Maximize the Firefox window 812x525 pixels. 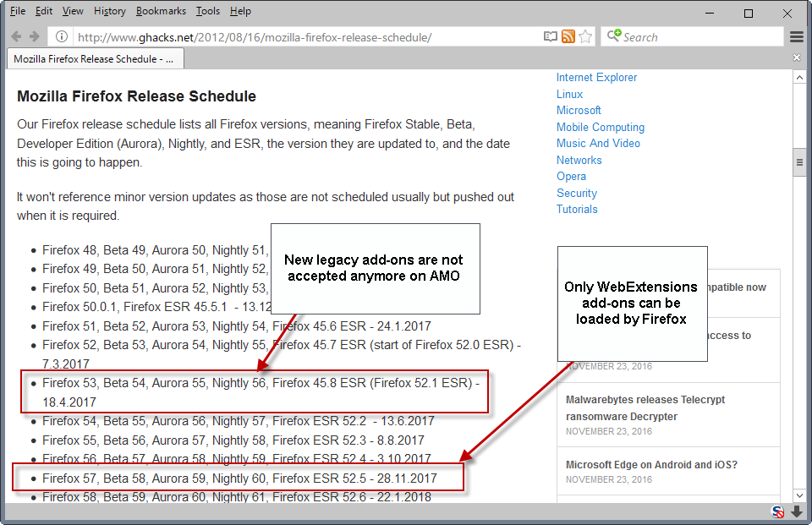(x=749, y=13)
